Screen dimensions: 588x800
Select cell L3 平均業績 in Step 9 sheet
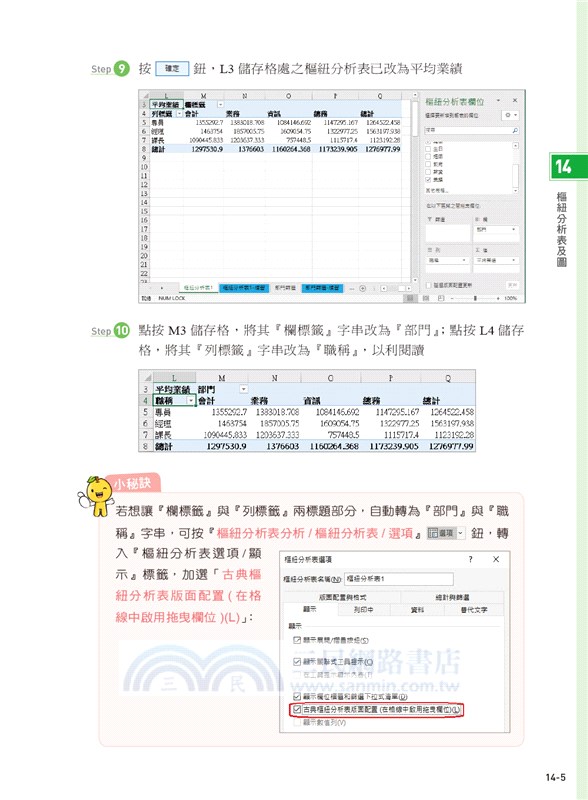tap(166, 105)
